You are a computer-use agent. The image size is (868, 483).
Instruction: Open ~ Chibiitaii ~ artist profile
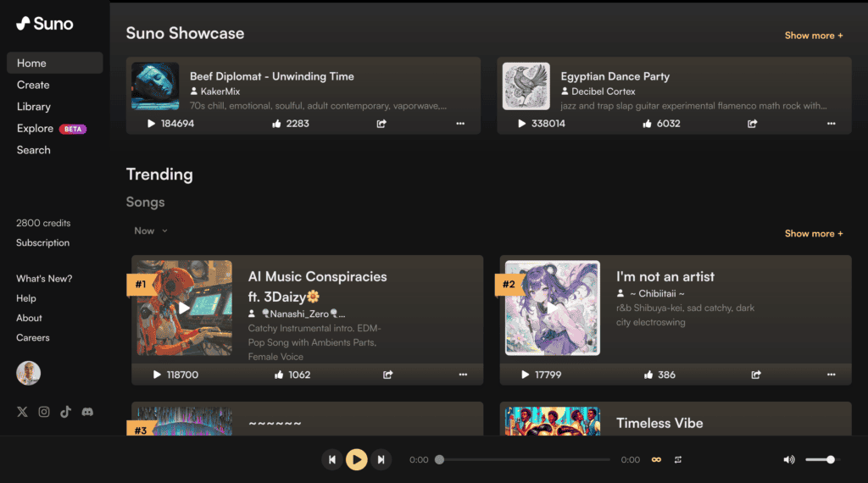tap(657, 294)
